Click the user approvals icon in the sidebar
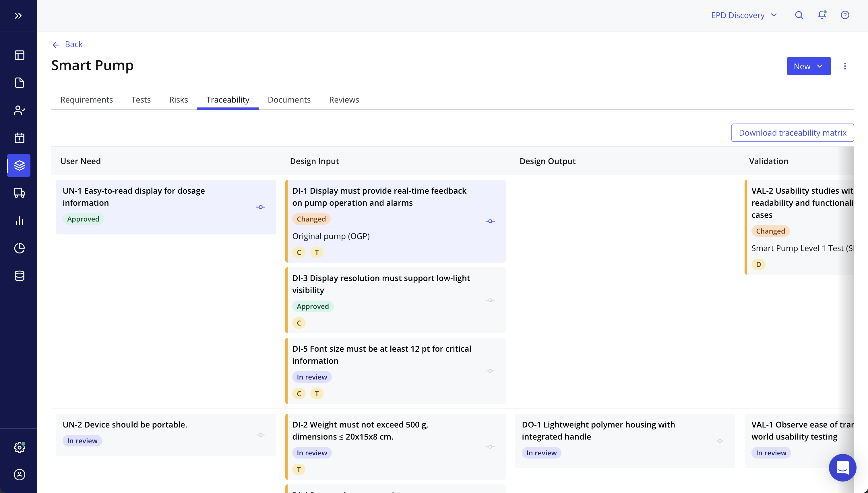Viewport: 868px width, 493px height. click(x=19, y=110)
